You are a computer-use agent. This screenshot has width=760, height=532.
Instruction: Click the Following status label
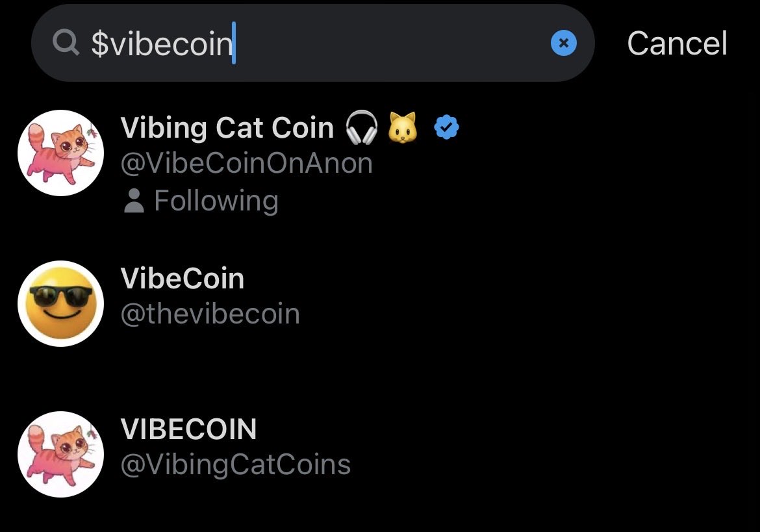[216, 201]
